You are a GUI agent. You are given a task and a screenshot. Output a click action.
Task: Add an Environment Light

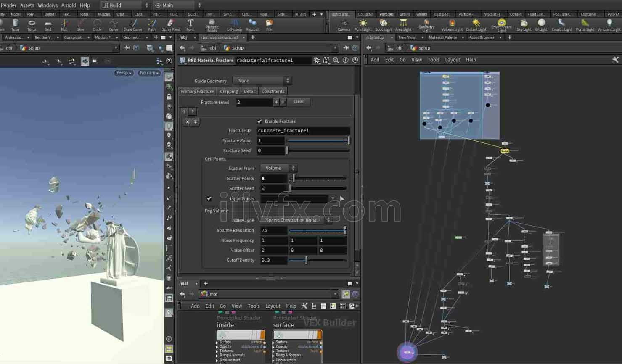click(501, 26)
